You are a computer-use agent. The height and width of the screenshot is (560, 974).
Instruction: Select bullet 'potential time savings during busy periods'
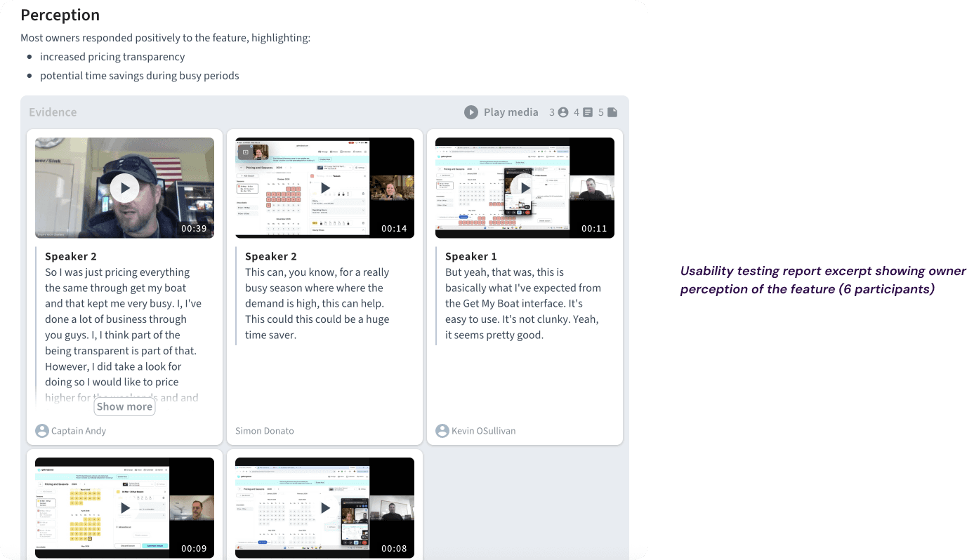pyautogui.click(x=140, y=76)
